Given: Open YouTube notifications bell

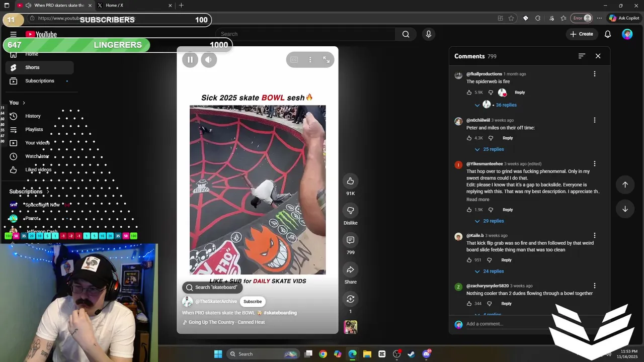Looking at the screenshot, I should coord(608,34).
